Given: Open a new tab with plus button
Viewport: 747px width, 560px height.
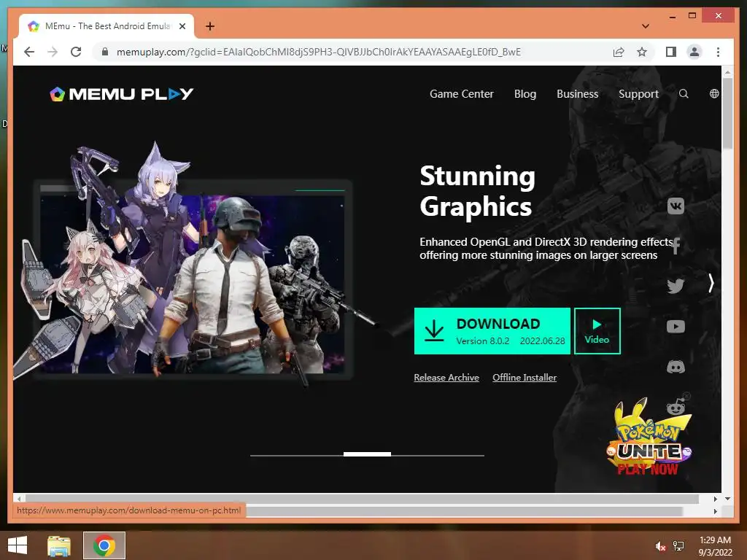Looking at the screenshot, I should 210,26.
